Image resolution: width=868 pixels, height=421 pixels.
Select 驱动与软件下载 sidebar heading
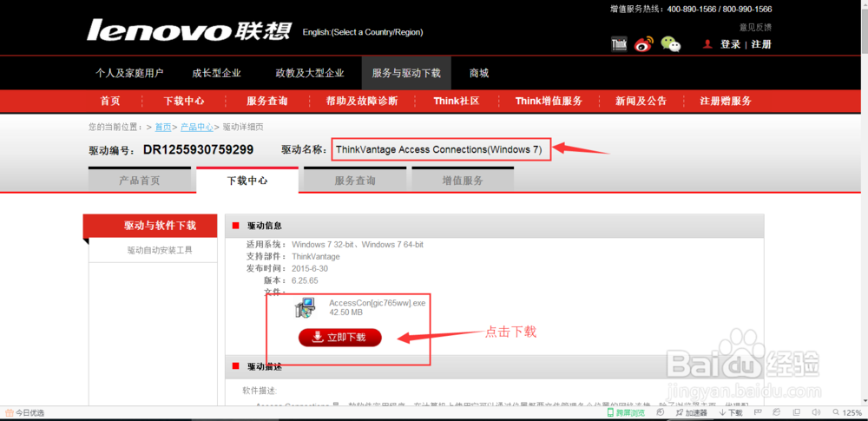[x=150, y=226]
